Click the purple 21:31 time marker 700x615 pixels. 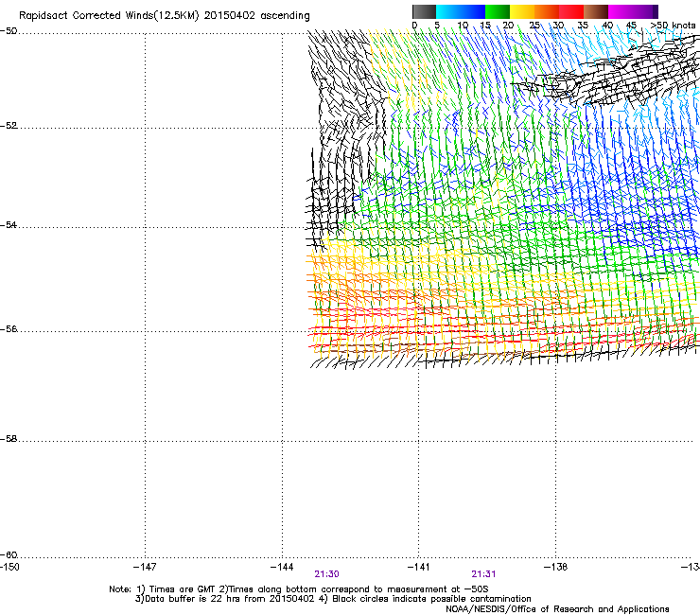pos(484,574)
